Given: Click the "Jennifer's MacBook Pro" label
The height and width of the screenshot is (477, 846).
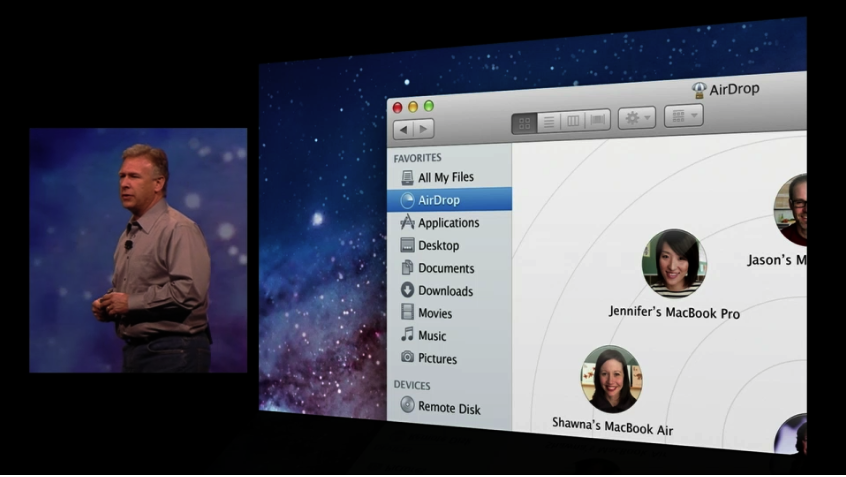Looking at the screenshot, I should point(674,312).
